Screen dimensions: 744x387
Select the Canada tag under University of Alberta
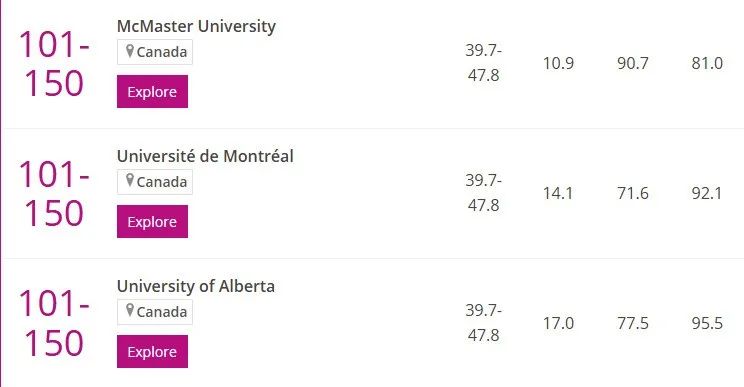coord(155,312)
